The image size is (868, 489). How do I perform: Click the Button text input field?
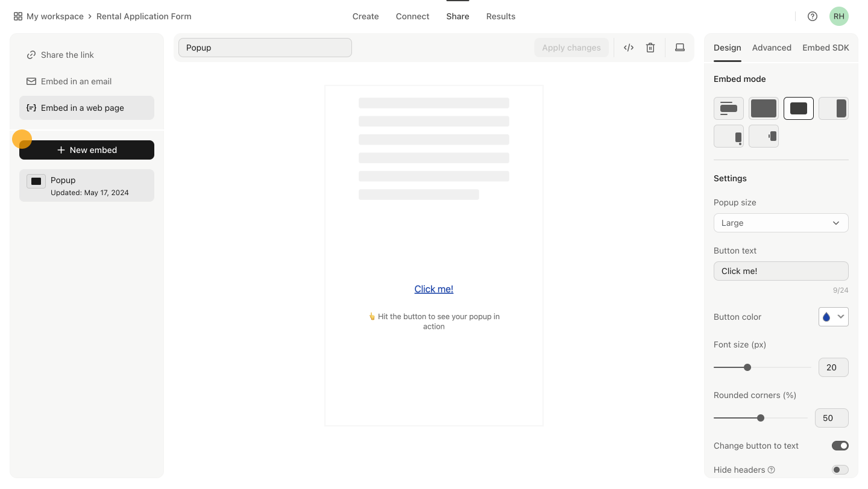click(x=781, y=271)
